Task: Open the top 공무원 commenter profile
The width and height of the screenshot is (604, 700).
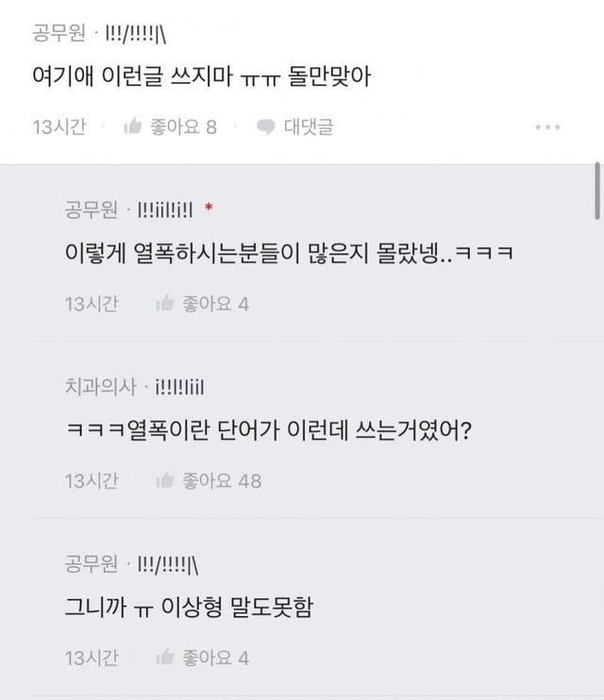Action: 57,37
